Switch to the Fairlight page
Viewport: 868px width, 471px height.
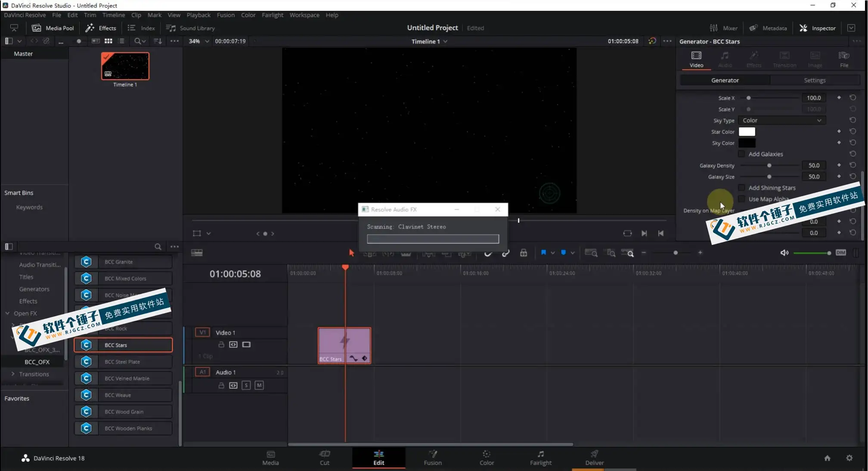540,458
